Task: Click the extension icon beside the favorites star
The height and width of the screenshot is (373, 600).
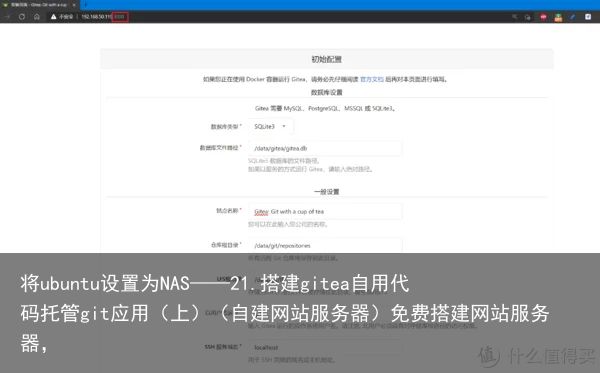Action: [528, 17]
